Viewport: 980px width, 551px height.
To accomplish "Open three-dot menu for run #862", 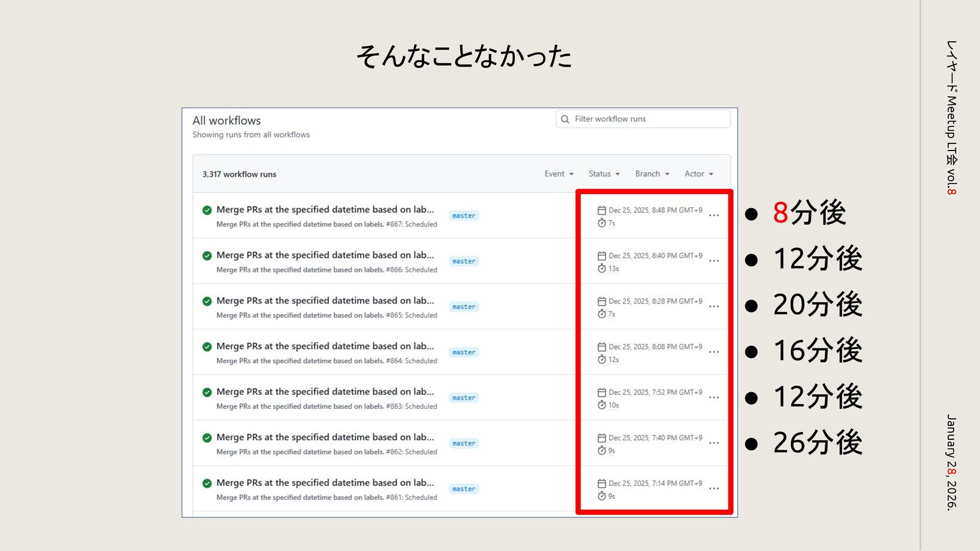I will click(714, 443).
